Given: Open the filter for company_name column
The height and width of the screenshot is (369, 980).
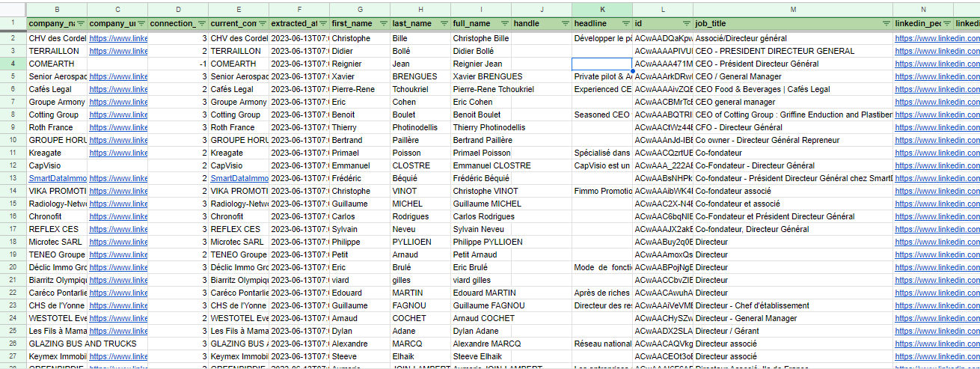Looking at the screenshot, I should [82, 23].
